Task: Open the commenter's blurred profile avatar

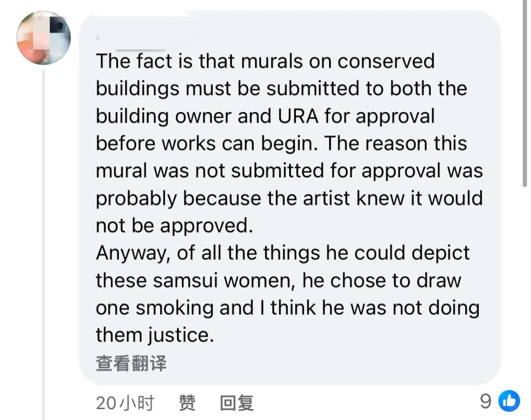Action: click(44, 37)
